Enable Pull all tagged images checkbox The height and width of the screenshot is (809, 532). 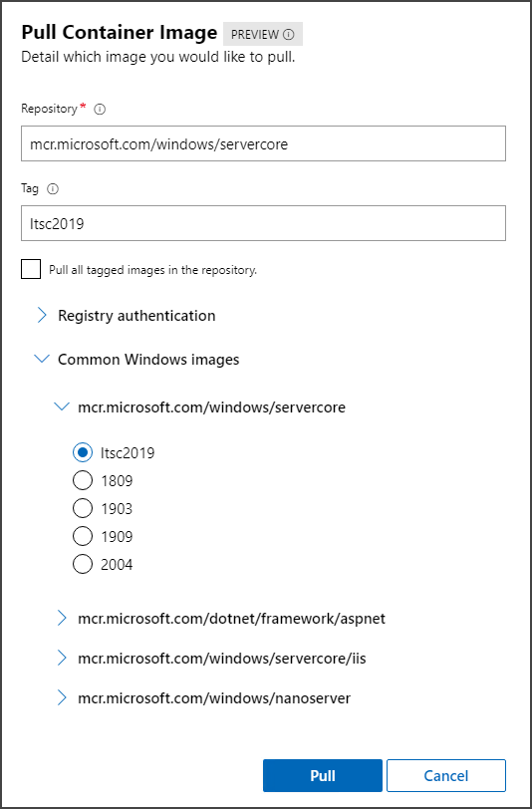31,269
